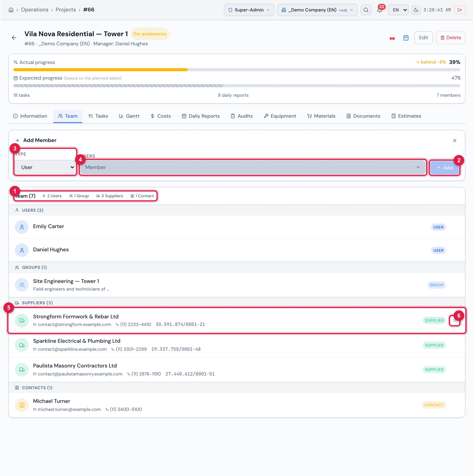
Task: Click Michael Turner contact avatar icon
Action: pyautogui.click(x=22, y=405)
